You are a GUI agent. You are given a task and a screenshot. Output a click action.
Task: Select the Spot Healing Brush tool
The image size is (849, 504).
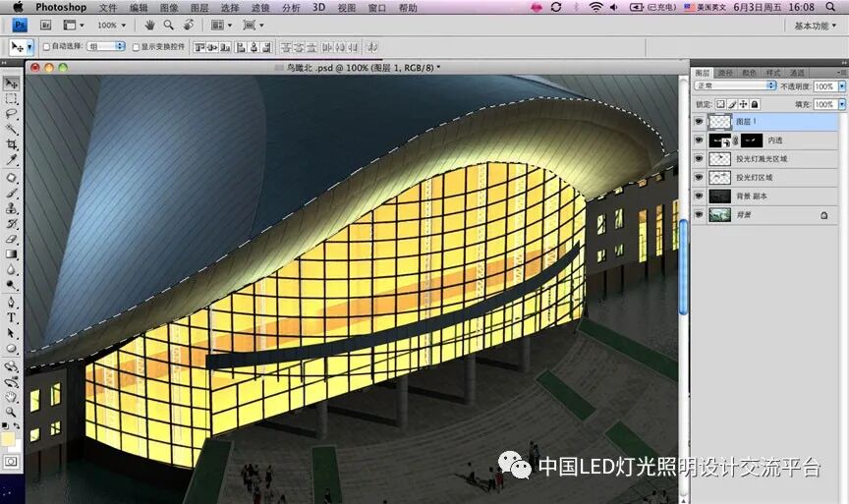(11, 178)
